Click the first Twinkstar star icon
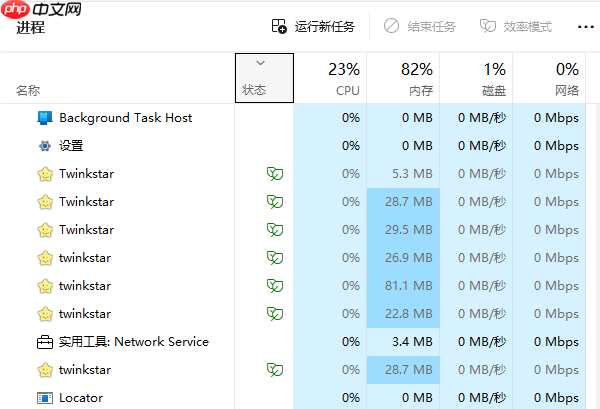The image size is (600, 409). (45, 174)
